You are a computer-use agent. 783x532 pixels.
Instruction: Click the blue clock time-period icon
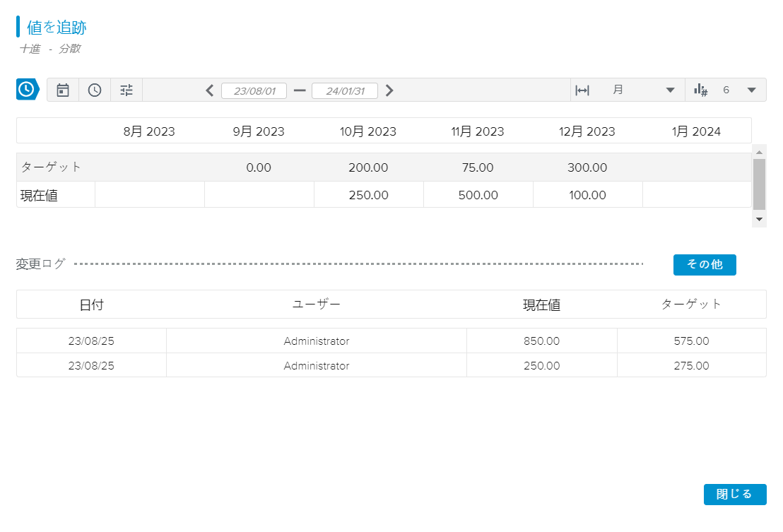click(x=26, y=90)
